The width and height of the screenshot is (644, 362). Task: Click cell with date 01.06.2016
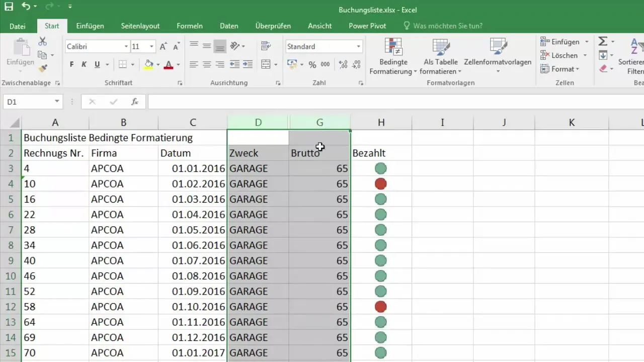click(192, 245)
